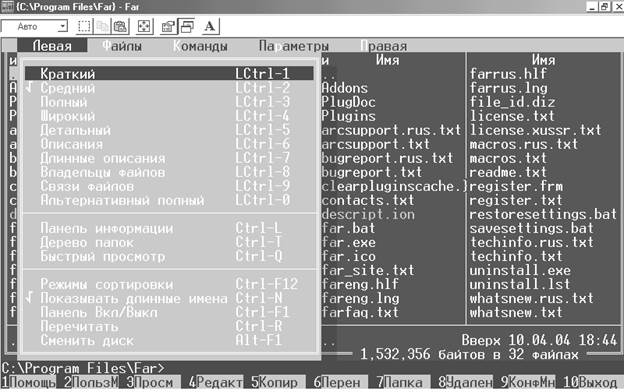The image size is (624, 392).
Task: Select the Plugins folder
Action: coord(349,116)
